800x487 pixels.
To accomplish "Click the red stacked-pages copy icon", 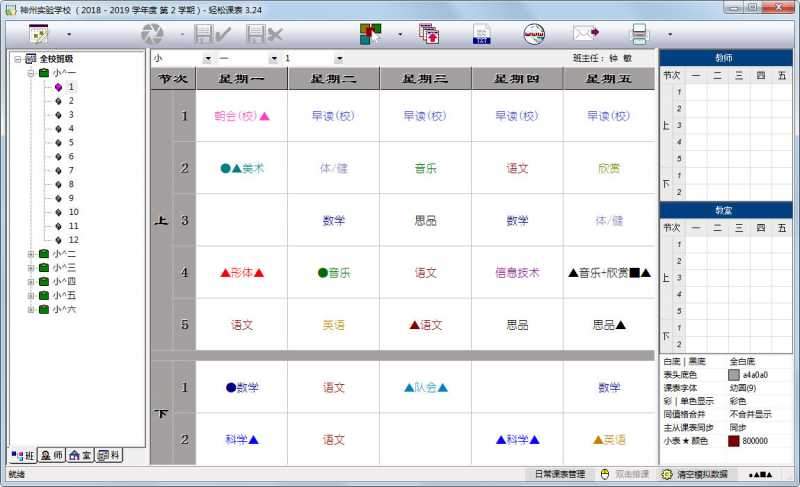I will point(429,34).
